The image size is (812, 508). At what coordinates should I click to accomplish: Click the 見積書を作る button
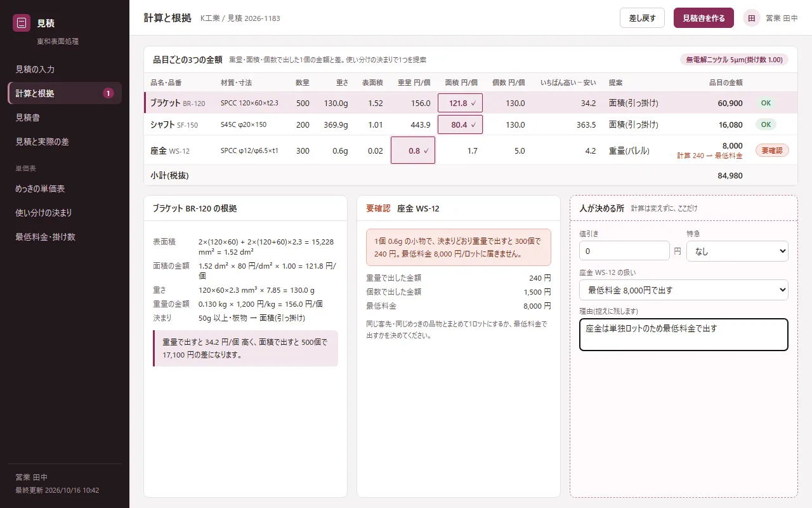[704, 18]
